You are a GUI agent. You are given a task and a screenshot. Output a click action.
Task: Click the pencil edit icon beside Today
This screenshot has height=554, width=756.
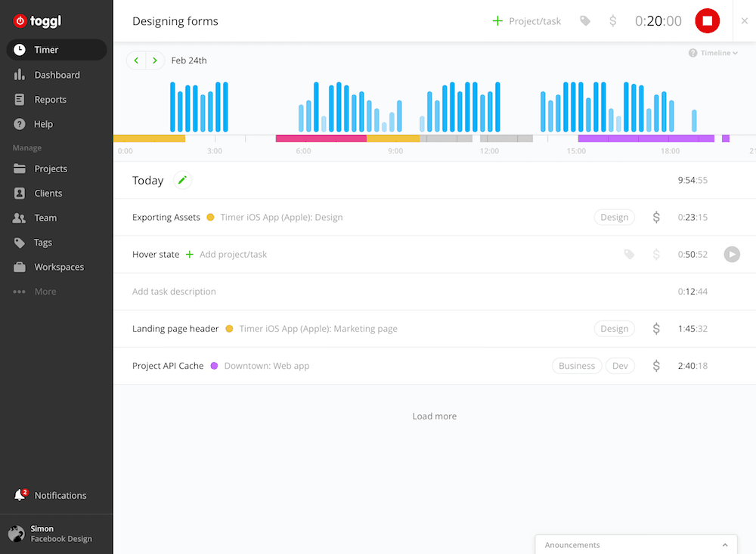coord(182,180)
